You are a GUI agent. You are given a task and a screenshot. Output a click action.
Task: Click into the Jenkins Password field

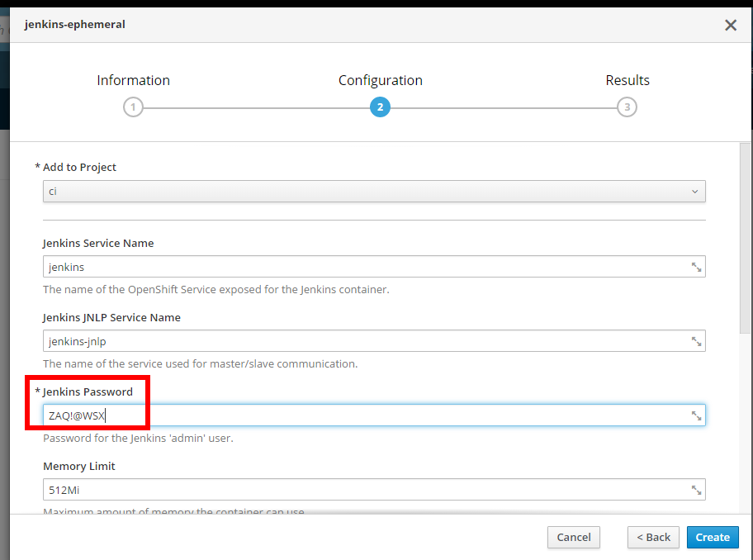[396, 415]
